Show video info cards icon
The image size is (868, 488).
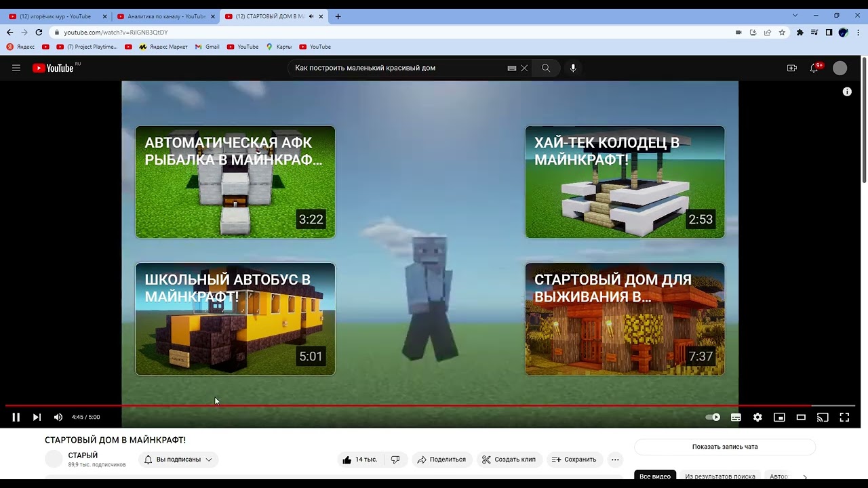pos(847,91)
